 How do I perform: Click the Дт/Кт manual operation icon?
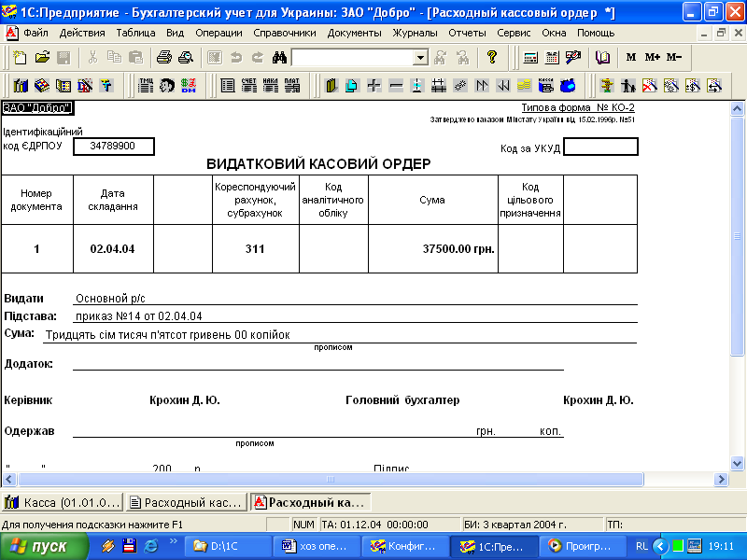coord(85,86)
